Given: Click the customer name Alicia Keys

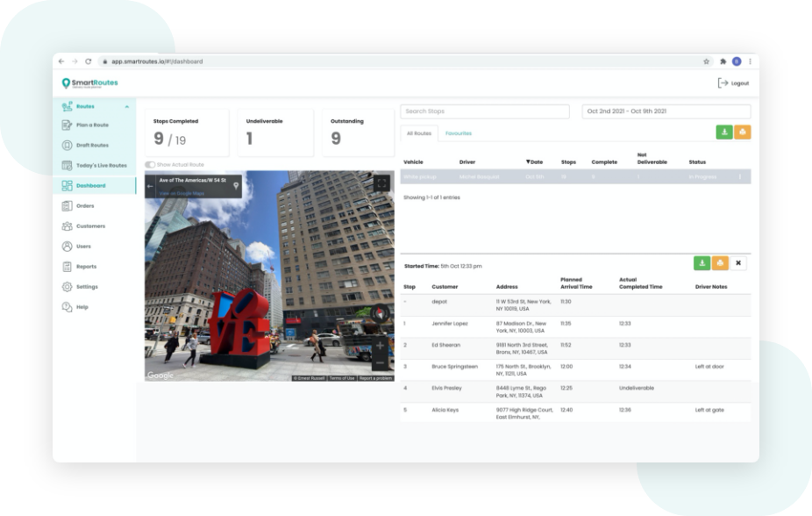Looking at the screenshot, I should click(x=445, y=410).
